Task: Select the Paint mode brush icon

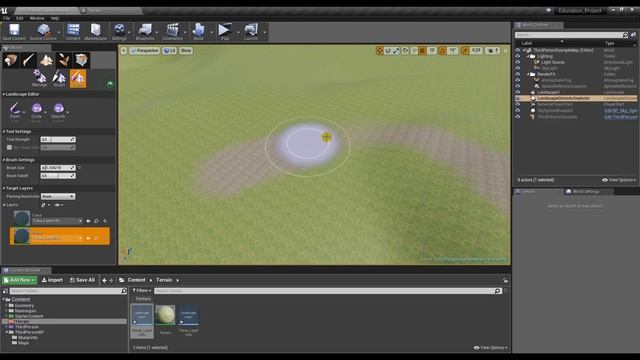Action: coord(28,60)
